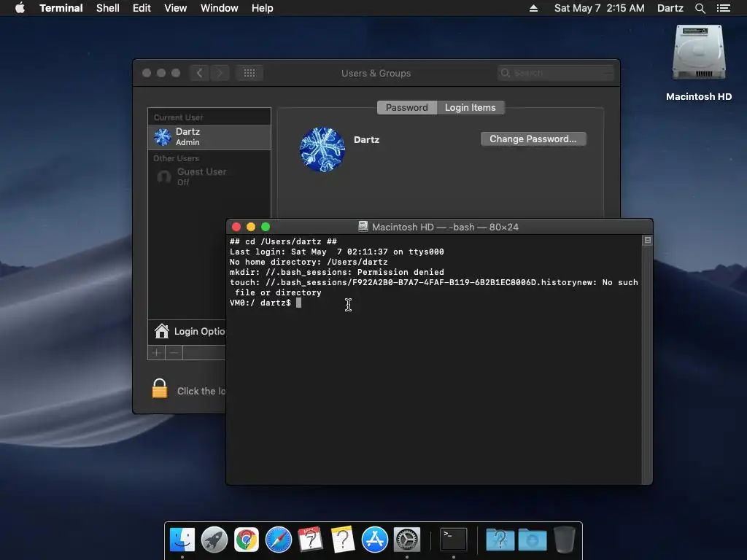Viewport: 747px width, 560px height.
Task: Zoom the Terminal window with green button
Action: 266,227
